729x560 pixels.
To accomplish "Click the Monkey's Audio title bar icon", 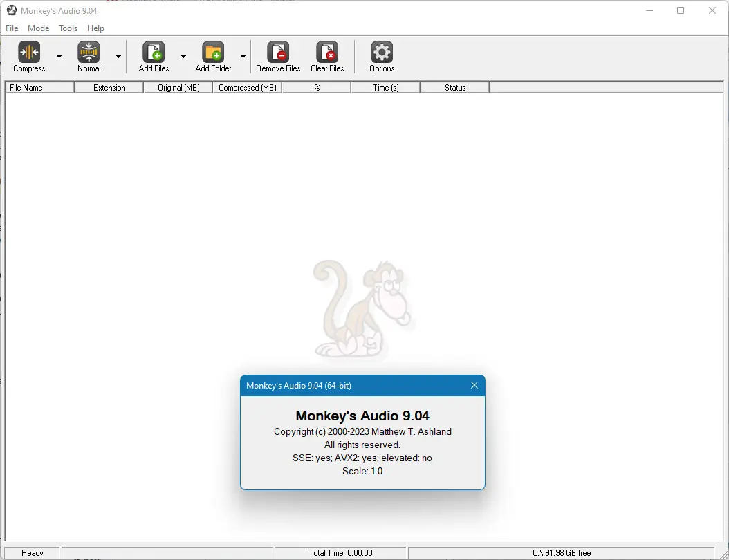I will tap(12, 10).
